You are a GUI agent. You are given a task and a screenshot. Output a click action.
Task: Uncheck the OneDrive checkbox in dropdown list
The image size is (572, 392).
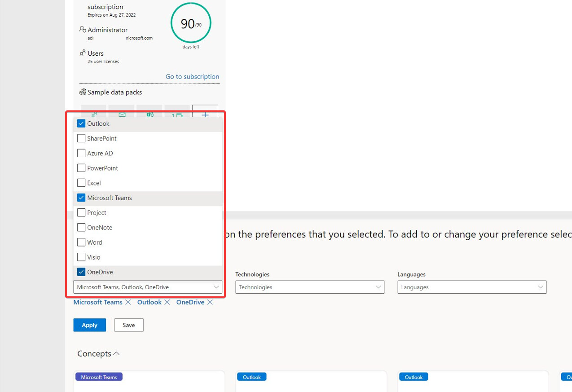pos(81,272)
